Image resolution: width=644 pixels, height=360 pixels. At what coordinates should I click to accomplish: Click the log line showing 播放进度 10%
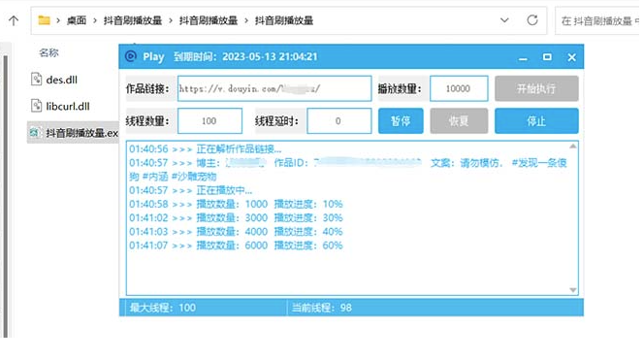click(x=236, y=204)
